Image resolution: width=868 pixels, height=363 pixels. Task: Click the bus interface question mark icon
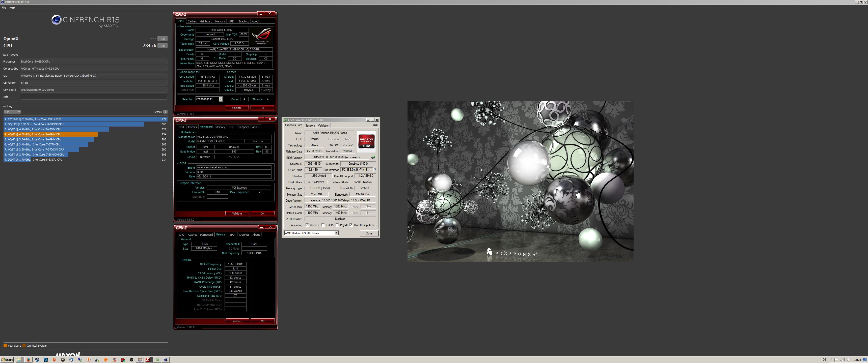tap(375, 170)
